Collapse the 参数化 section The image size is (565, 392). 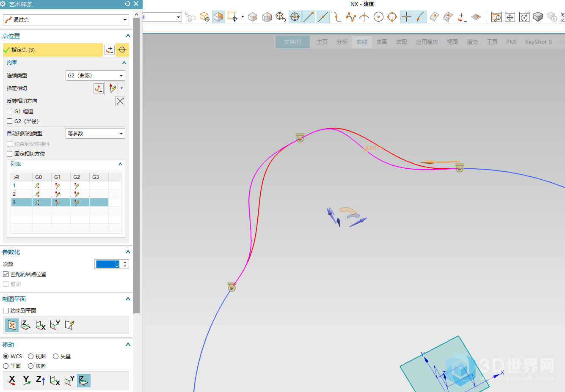pos(128,252)
